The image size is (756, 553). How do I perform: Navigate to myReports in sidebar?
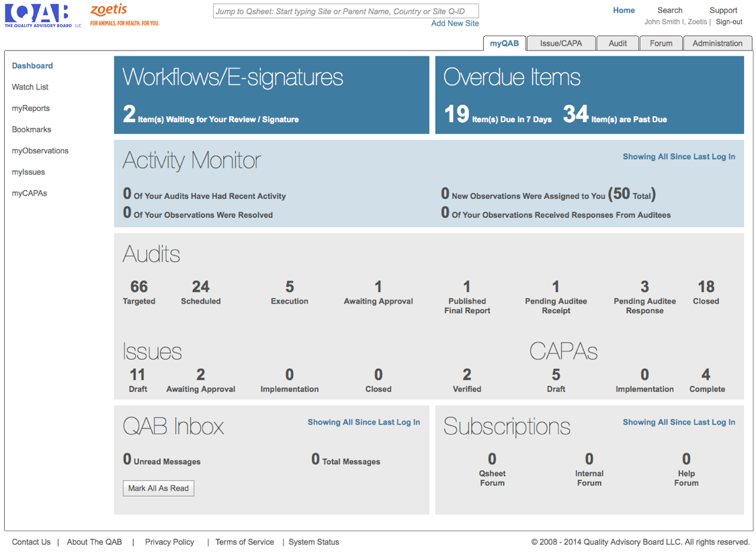point(31,108)
